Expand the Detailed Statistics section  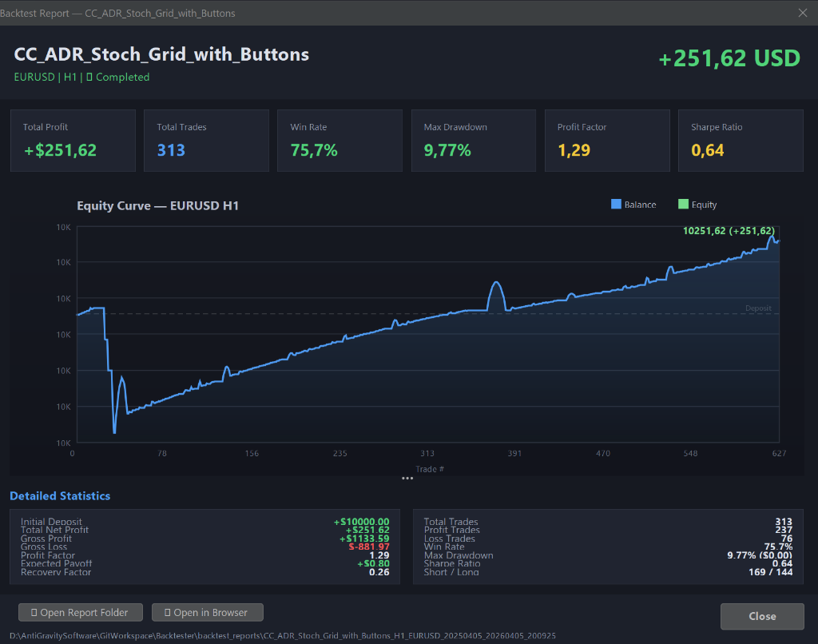pyautogui.click(x=60, y=495)
